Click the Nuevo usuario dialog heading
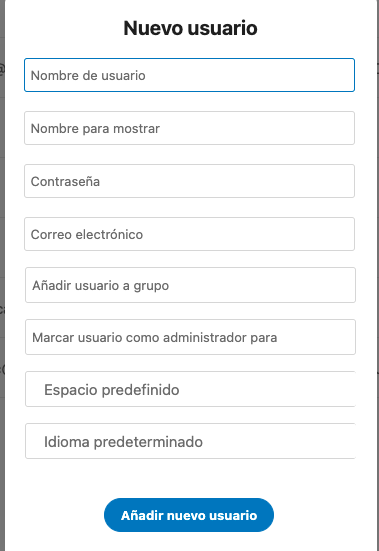 (x=190, y=28)
